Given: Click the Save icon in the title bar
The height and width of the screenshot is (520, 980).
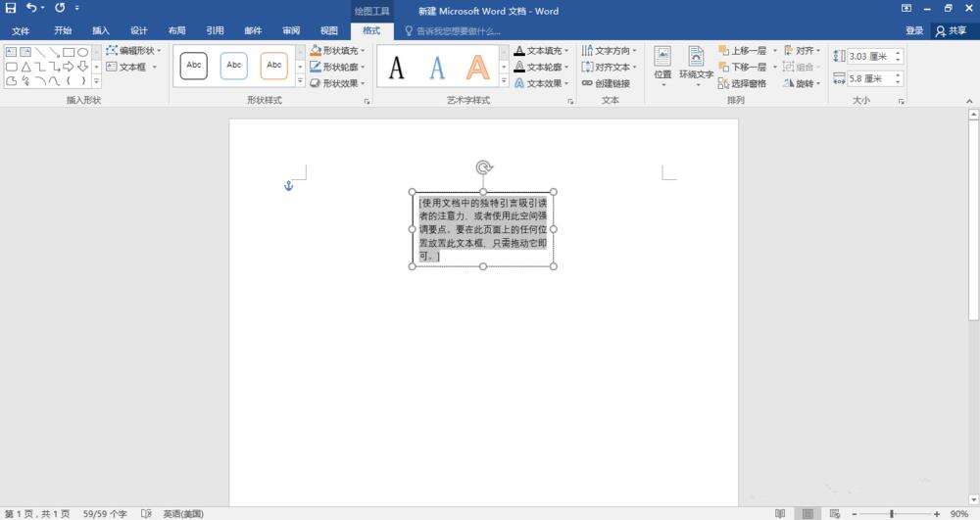Looking at the screenshot, I should click(x=11, y=8).
